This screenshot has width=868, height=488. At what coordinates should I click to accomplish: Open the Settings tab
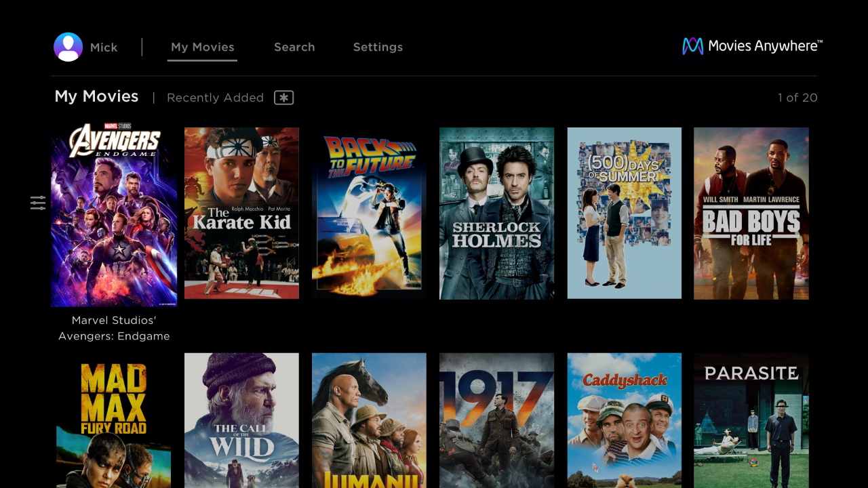click(378, 47)
